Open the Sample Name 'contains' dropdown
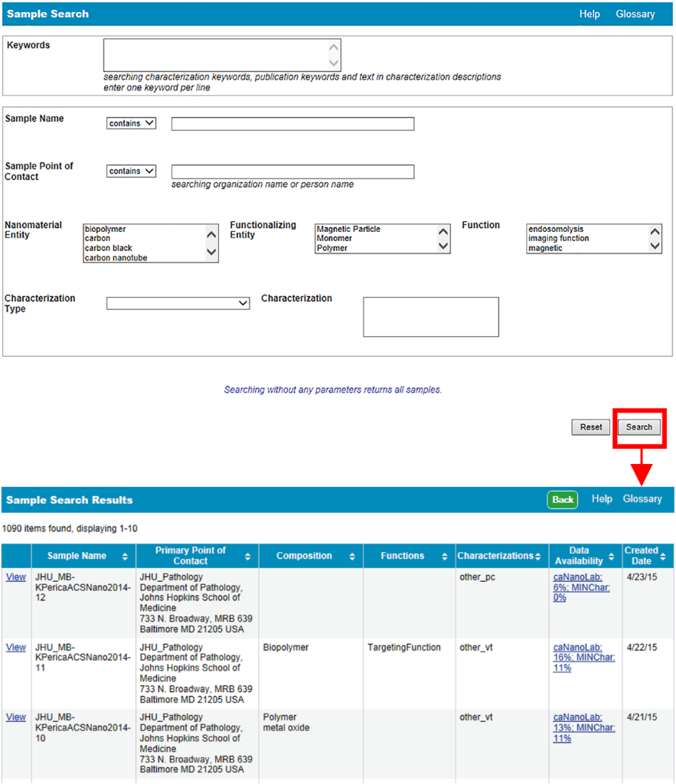 tap(131, 123)
